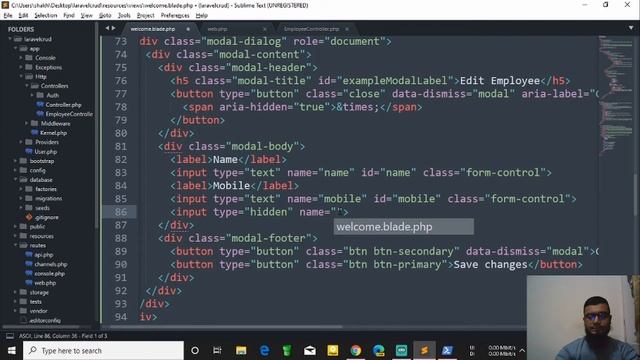This screenshot has height=360, width=640.
Task: Close the web.php tab
Action: pos(264,29)
